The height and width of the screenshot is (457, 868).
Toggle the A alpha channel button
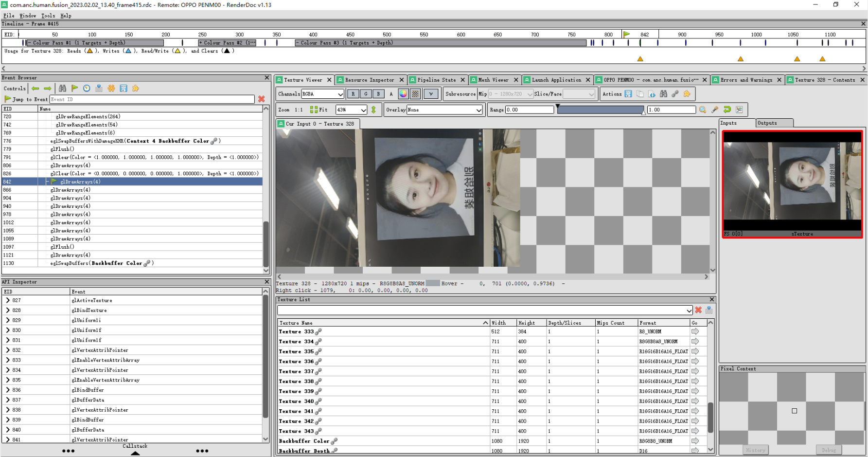391,94
